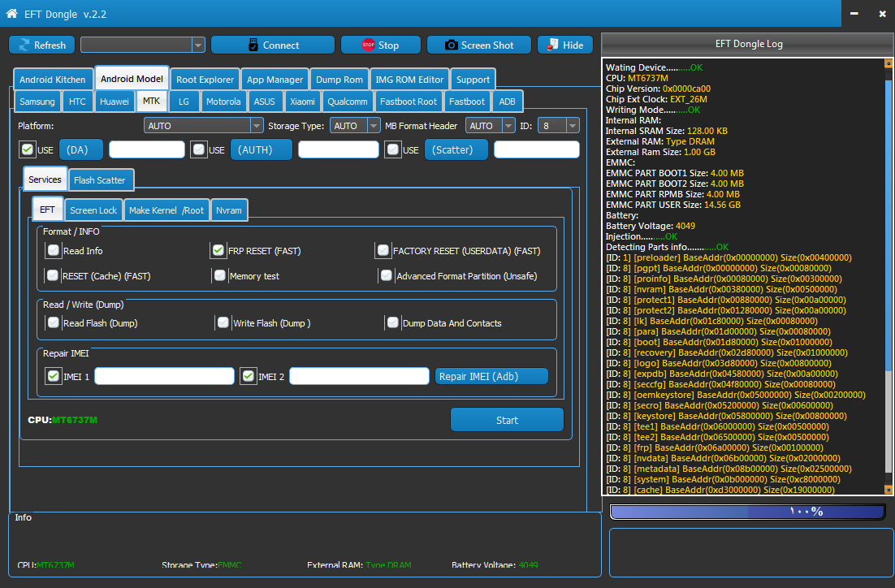Click the red Stop sign icon
Viewport: 895px width, 588px height.
tap(368, 45)
